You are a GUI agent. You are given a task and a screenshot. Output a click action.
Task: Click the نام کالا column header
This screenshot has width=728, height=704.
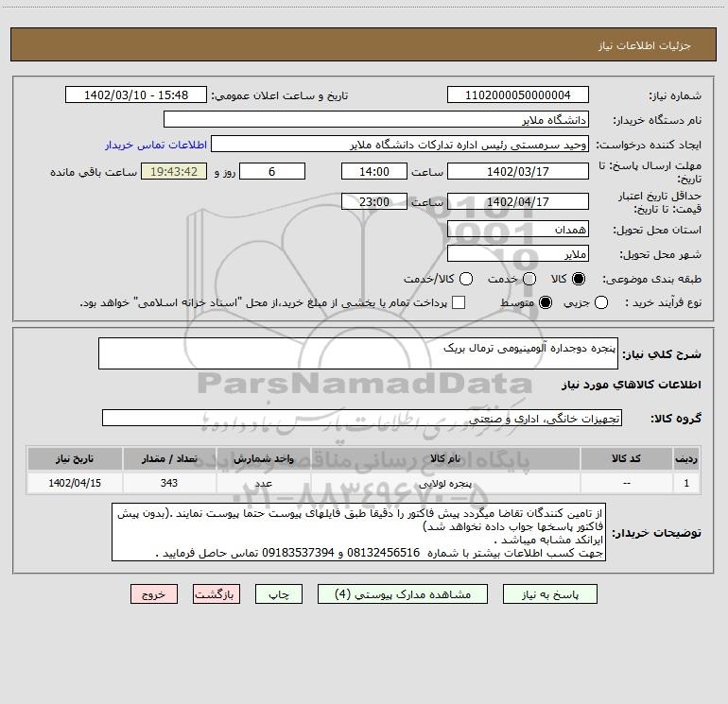(x=444, y=459)
